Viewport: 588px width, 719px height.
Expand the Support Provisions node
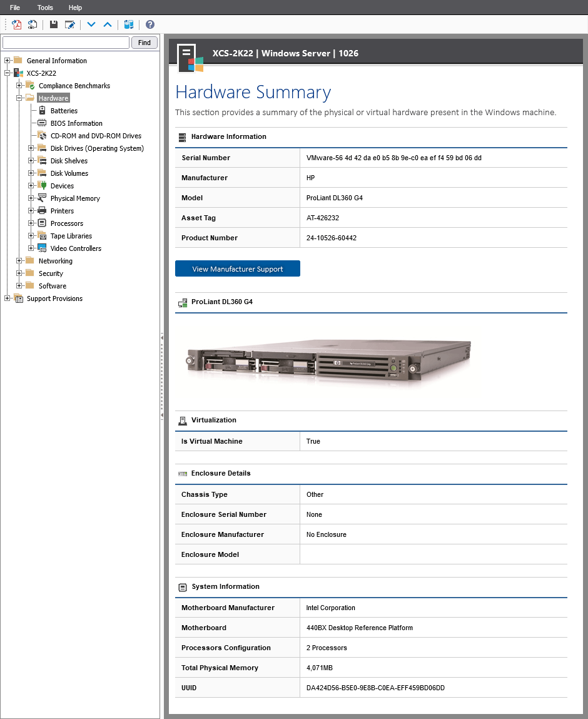(x=8, y=298)
